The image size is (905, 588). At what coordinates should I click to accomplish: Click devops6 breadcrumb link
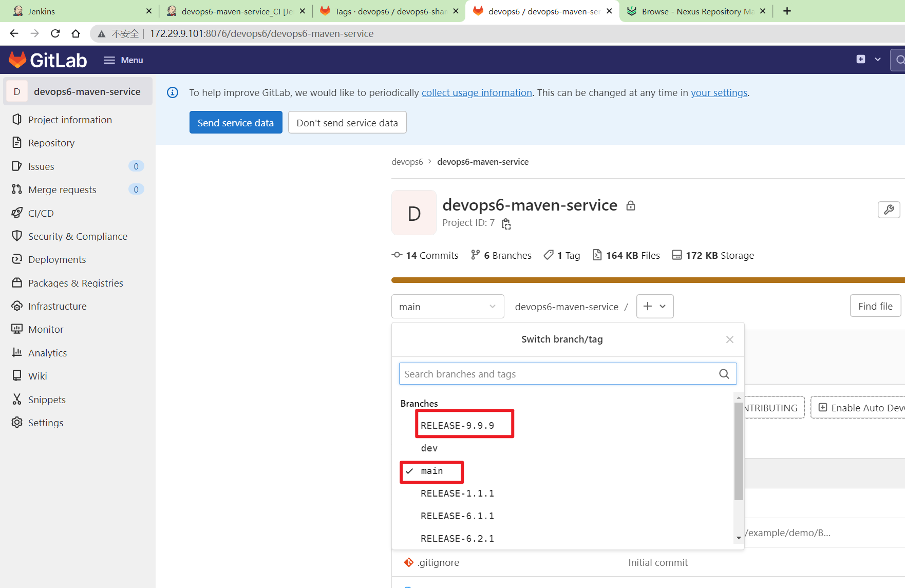(407, 162)
